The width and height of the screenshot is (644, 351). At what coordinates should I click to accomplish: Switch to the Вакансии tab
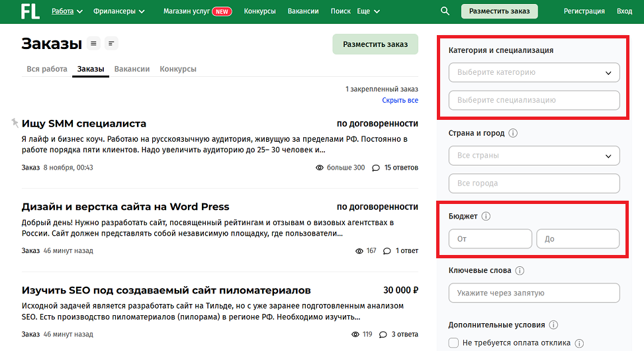coord(132,69)
